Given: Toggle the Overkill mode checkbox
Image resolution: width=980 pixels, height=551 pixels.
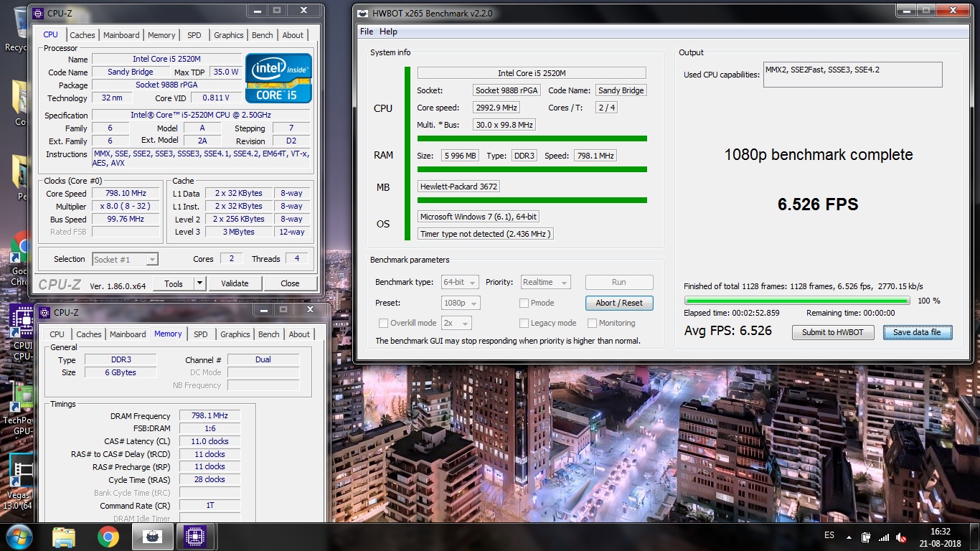Looking at the screenshot, I should [x=383, y=323].
